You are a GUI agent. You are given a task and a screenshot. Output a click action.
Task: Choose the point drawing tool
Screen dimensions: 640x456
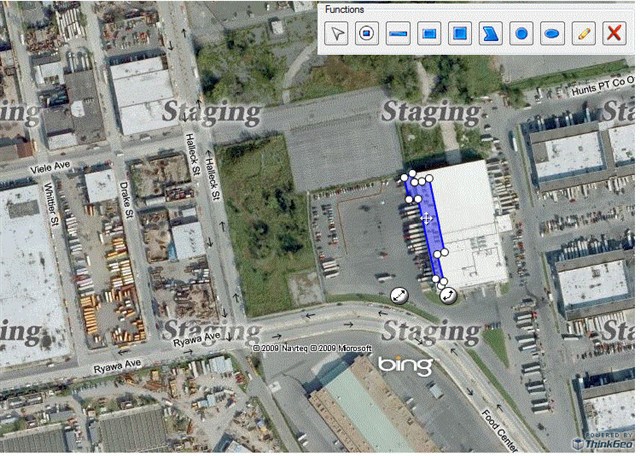367,33
